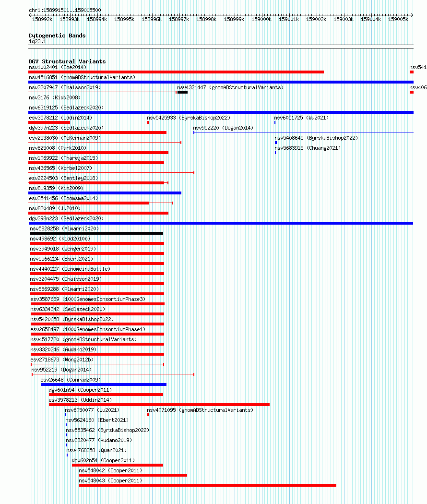Click esv3578212 (Uddin2014) red bar
This screenshot has width=427, height=504.
(49, 122)
